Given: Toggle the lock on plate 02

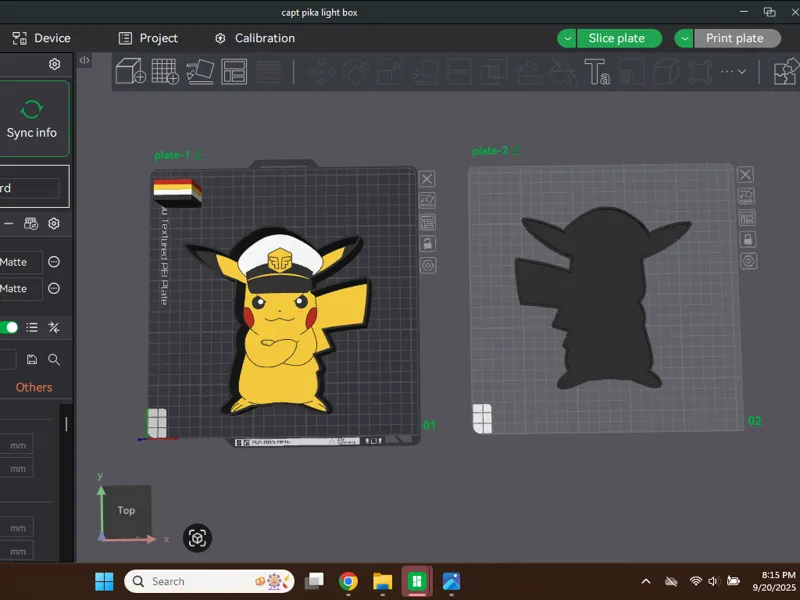Looking at the screenshot, I should pyautogui.click(x=747, y=239).
